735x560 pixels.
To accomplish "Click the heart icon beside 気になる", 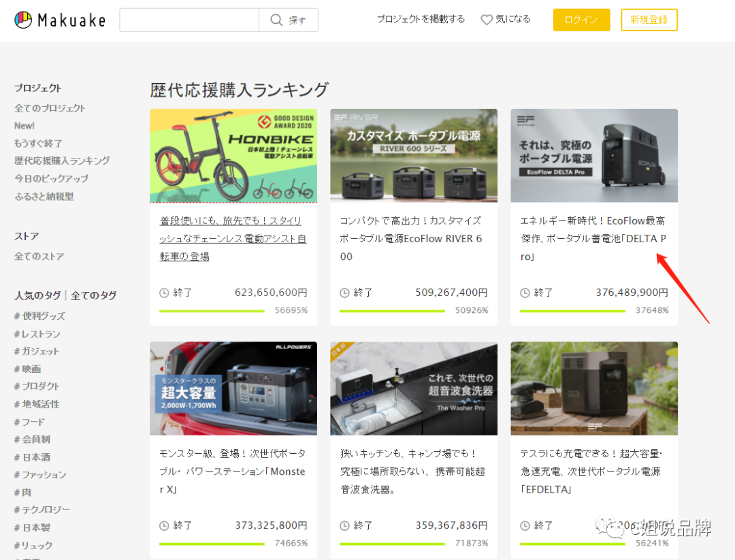I will [x=487, y=20].
